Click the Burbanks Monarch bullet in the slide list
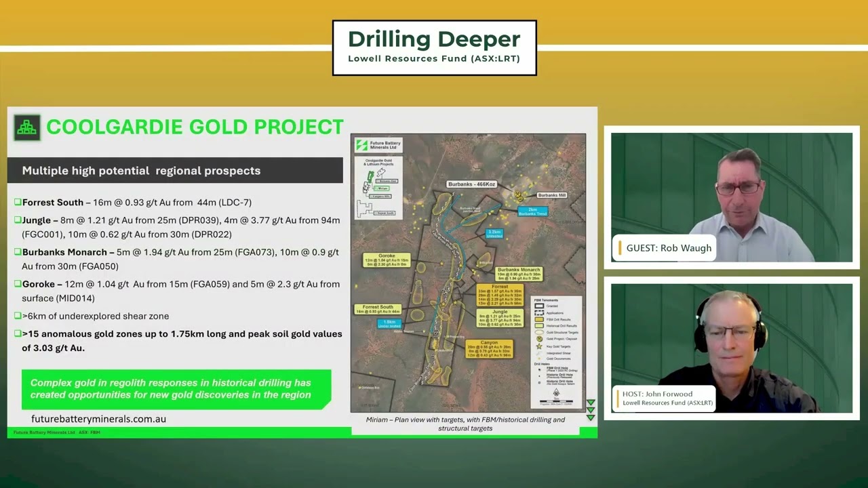This screenshot has height=488, width=868. coord(176,259)
